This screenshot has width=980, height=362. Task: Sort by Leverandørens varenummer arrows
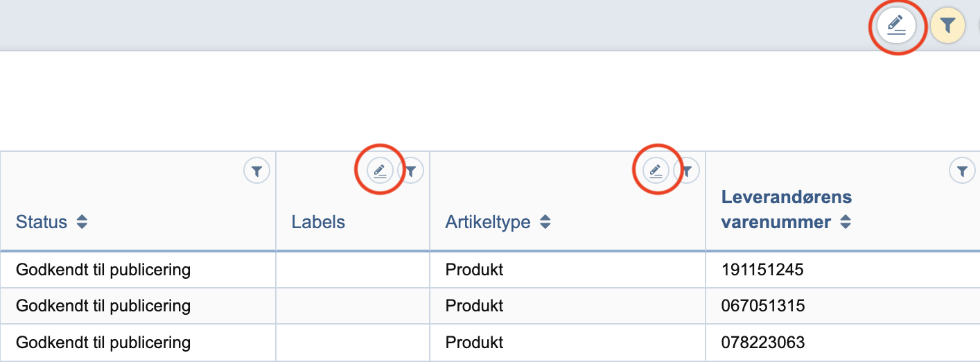(846, 223)
